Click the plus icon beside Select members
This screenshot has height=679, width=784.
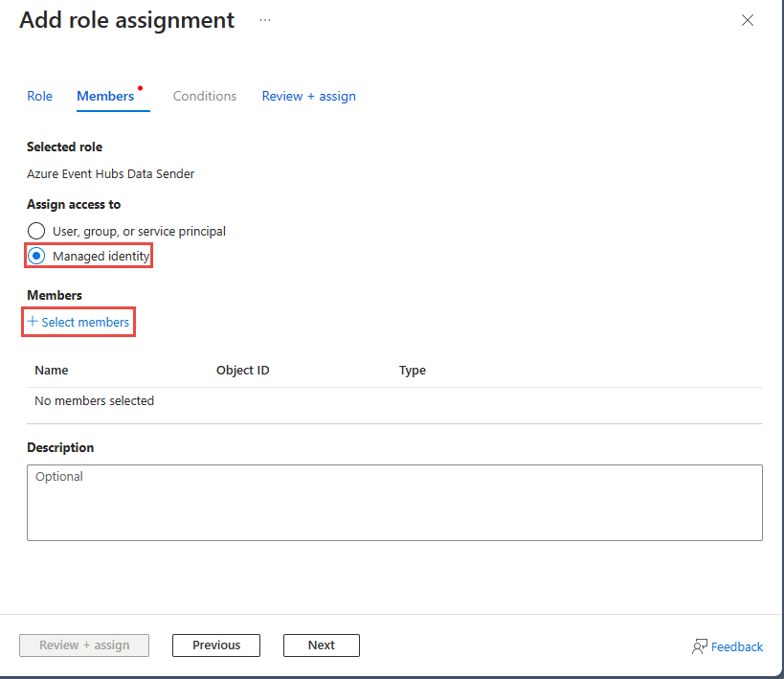click(x=31, y=322)
